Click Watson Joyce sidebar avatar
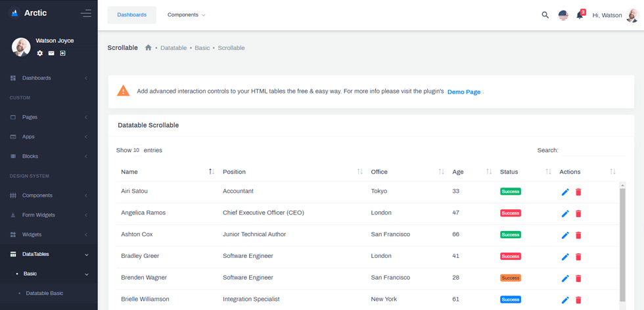 pos(21,47)
